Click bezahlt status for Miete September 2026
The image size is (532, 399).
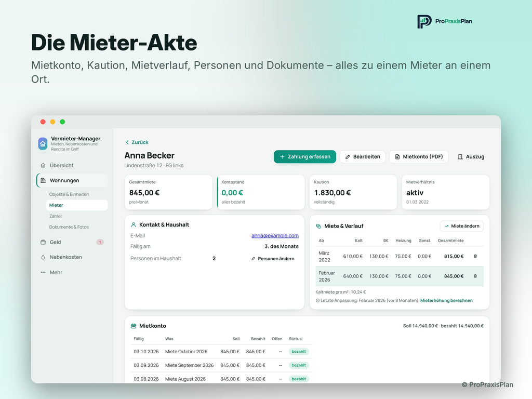point(299,365)
